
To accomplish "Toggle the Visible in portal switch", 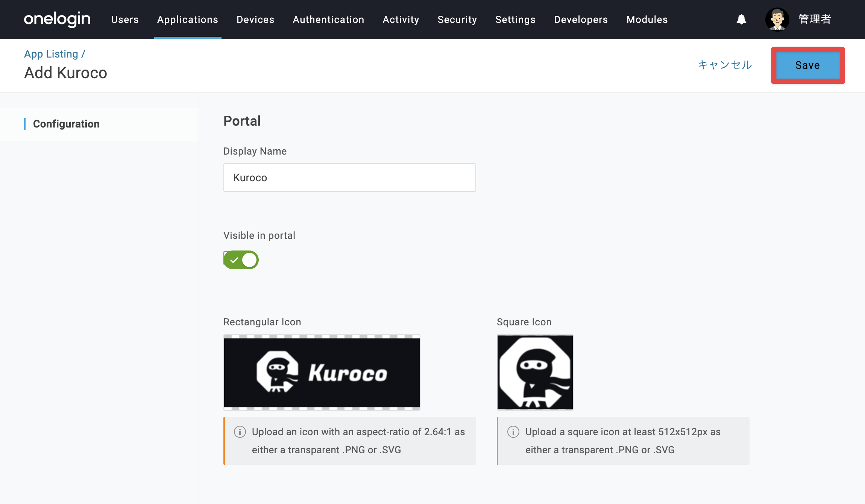I will click(x=241, y=260).
